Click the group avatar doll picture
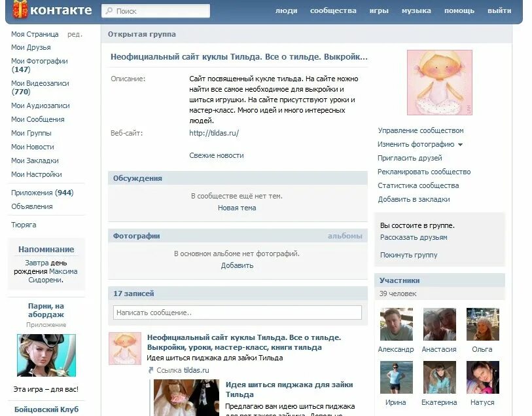Screen dimensions: 532x416 click(439, 83)
